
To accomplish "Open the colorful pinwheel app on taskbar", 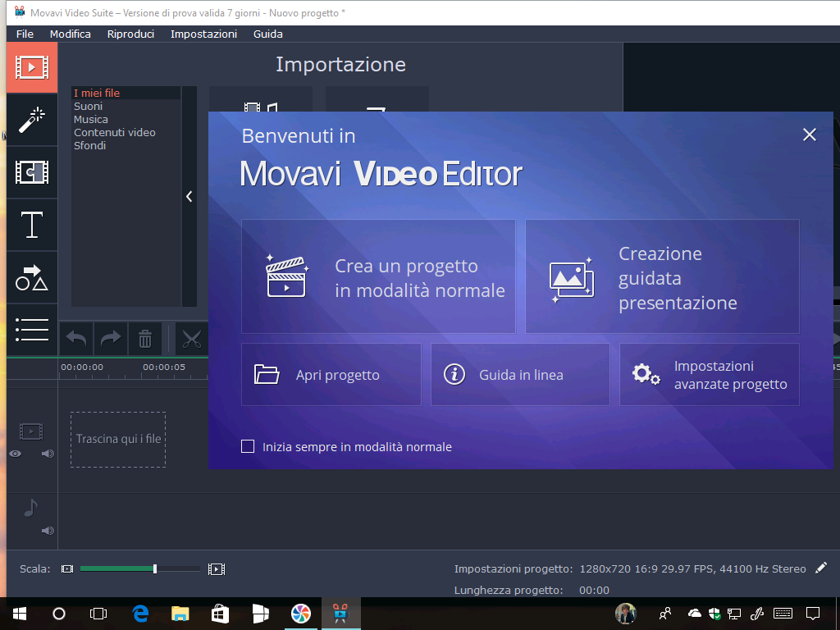I will tap(300, 614).
